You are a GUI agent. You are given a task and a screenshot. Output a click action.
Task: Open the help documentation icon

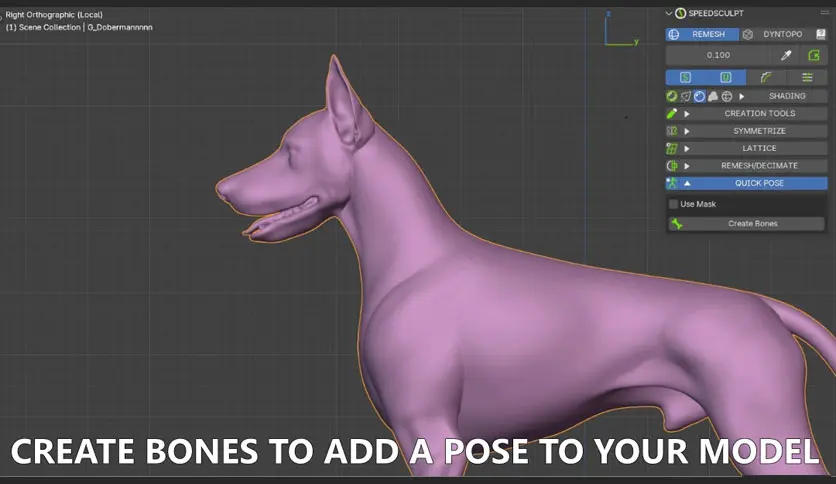pyautogui.click(x=821, y=34)
